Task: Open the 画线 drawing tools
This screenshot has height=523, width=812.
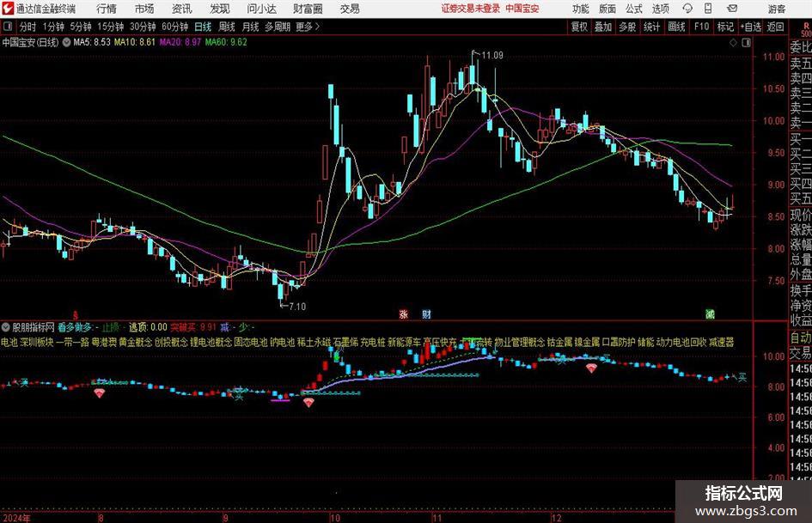Action: [x=676, y=27]
